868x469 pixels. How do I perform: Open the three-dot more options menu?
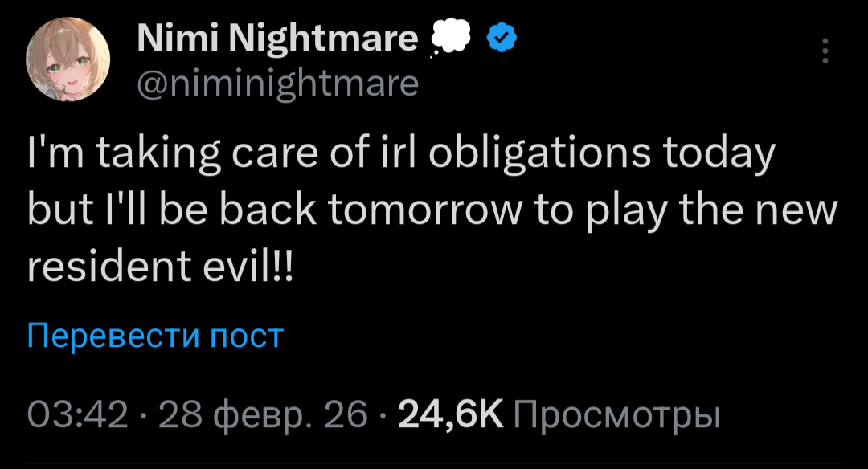point(824,51)
